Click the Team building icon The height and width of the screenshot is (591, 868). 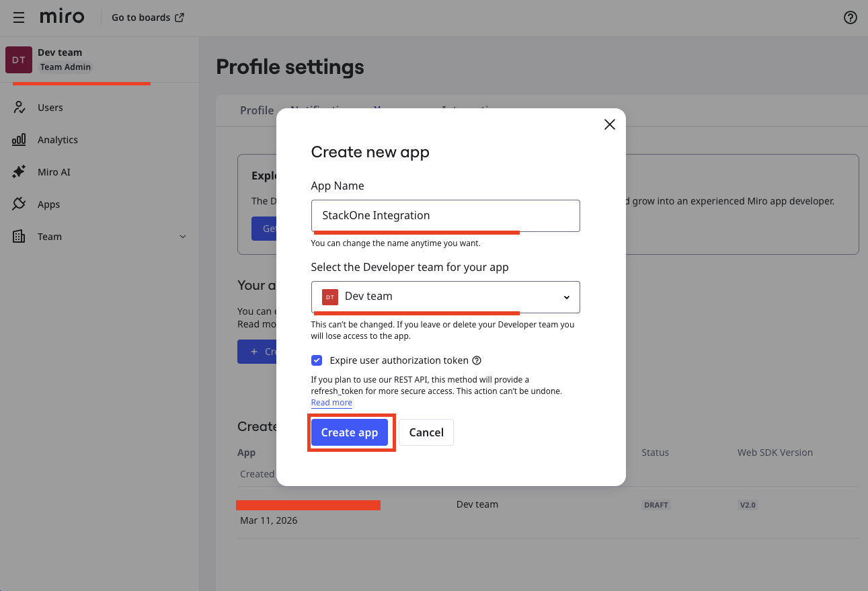tap(19, 237)
